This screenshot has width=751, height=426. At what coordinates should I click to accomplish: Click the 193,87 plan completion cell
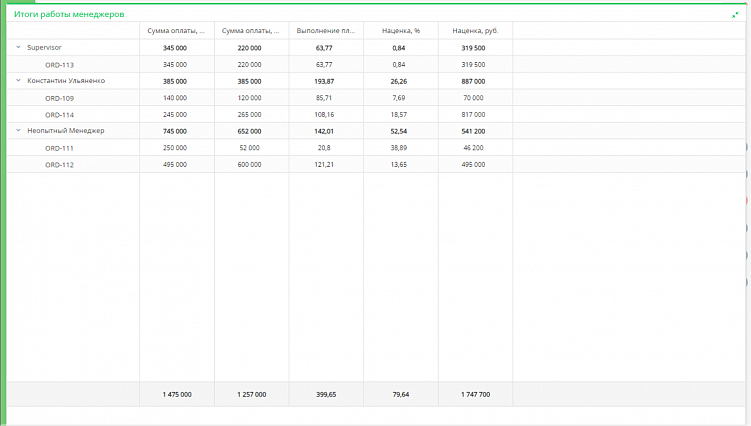click(x=324, y=80)
